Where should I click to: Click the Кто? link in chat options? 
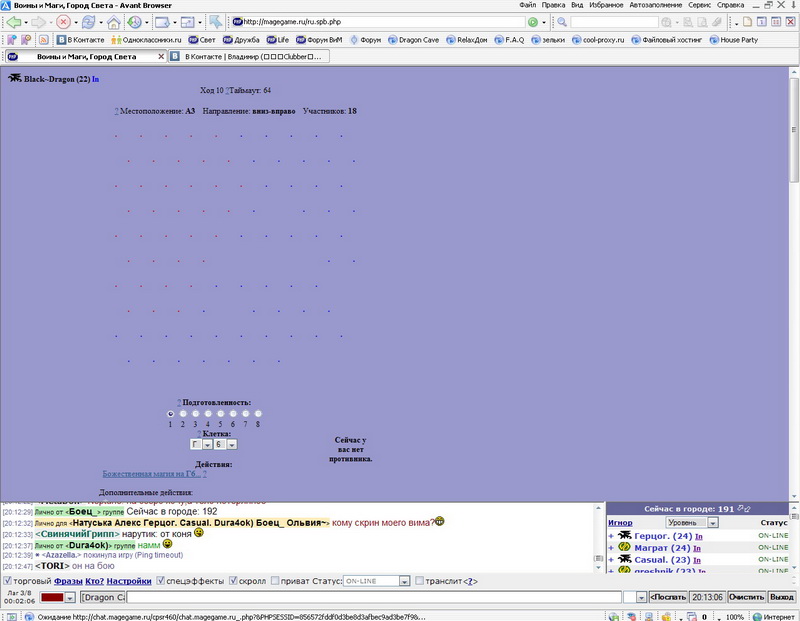click(94, 581)
